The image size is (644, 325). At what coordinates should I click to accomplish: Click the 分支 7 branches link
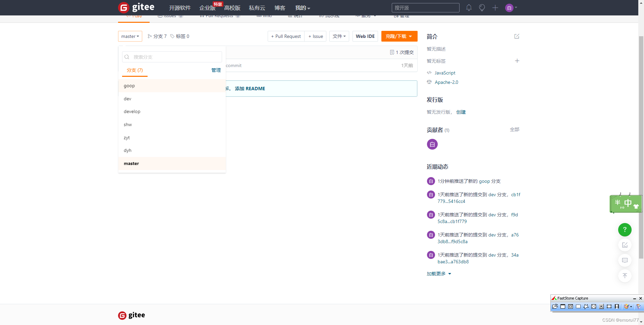pyautogui.click(x=157, y=36)
